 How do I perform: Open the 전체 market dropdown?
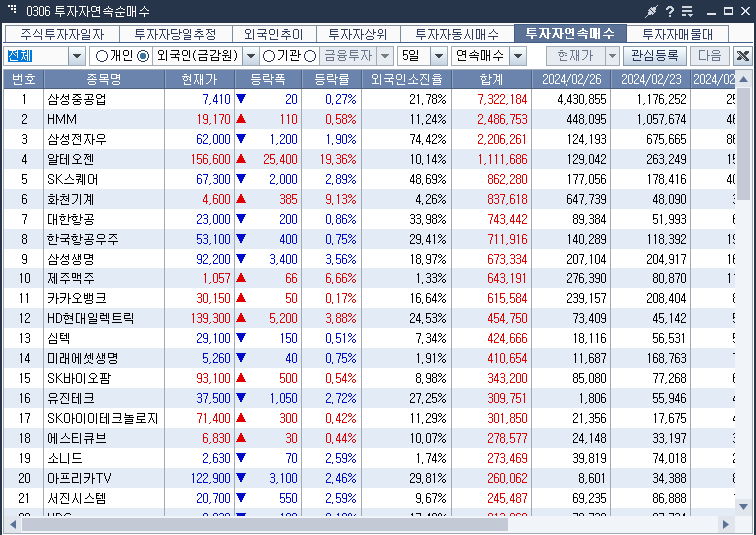(x=76, y=56)
